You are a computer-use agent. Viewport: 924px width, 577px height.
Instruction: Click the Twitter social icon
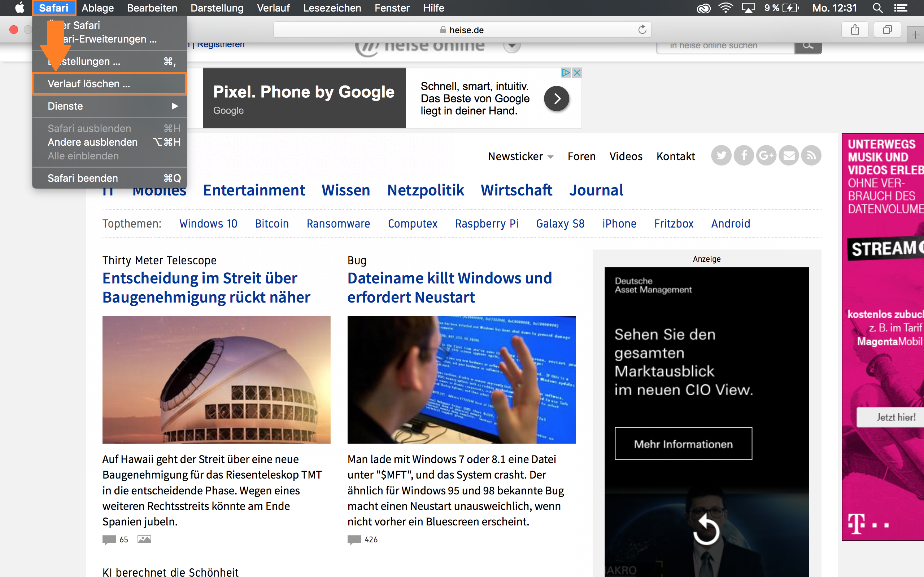(721, 156)
